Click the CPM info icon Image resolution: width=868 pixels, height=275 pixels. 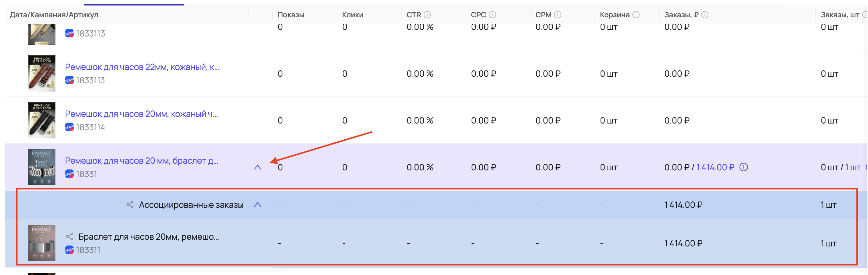point(558,15)
